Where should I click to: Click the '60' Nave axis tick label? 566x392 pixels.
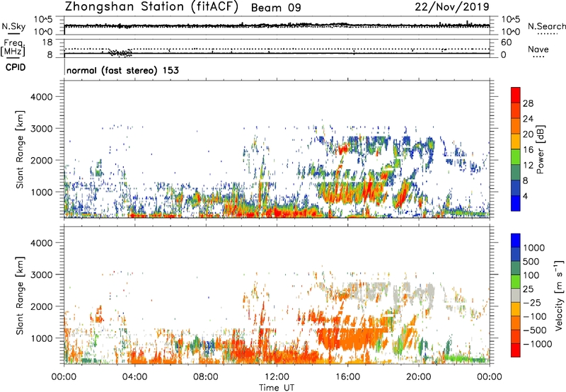(x=506, y=42)
